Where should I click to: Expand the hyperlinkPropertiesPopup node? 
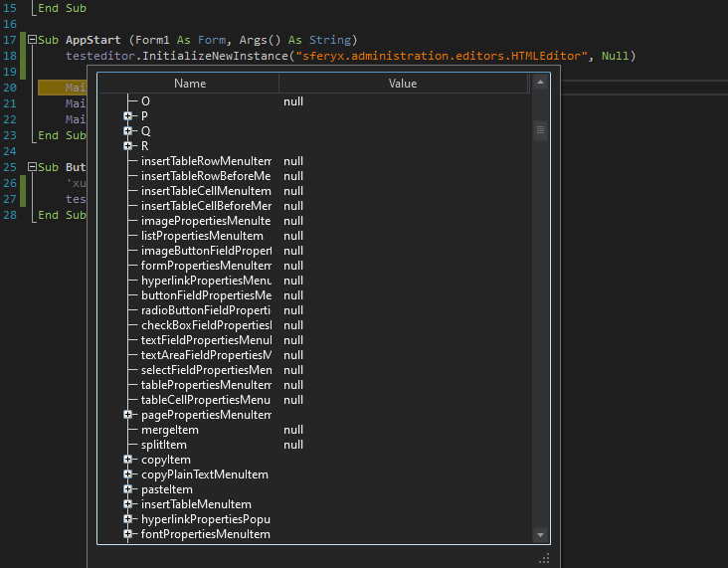pos(127,519)
